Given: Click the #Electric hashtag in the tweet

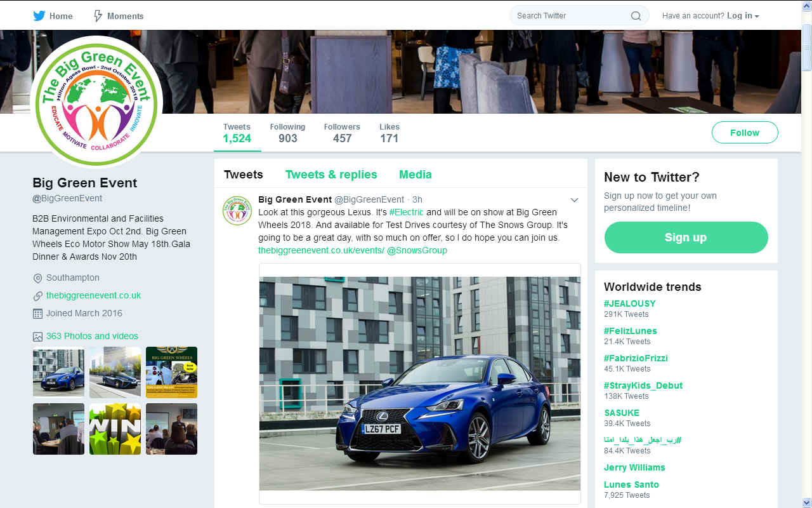Looking at the screenshot, I should pos(406,212).
